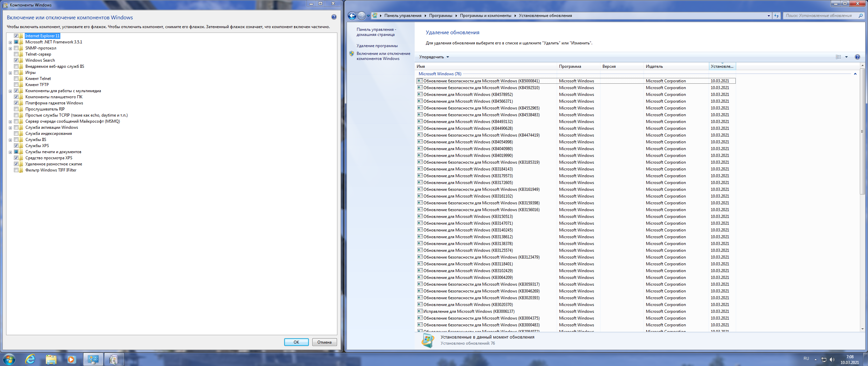Screen dimensions: 868x366
Task: Expand the Игры tree node
Action: point(11,73)
